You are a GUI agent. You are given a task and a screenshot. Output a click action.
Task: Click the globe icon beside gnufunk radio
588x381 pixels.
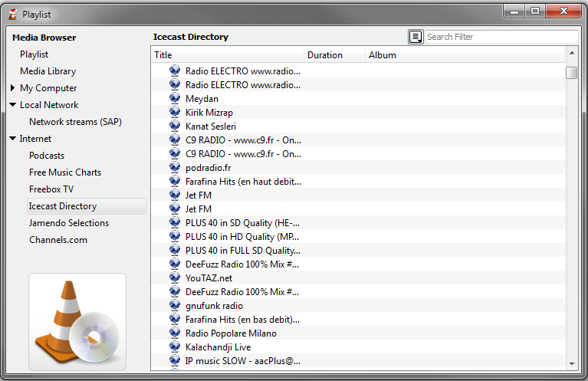tap(175, 306)
